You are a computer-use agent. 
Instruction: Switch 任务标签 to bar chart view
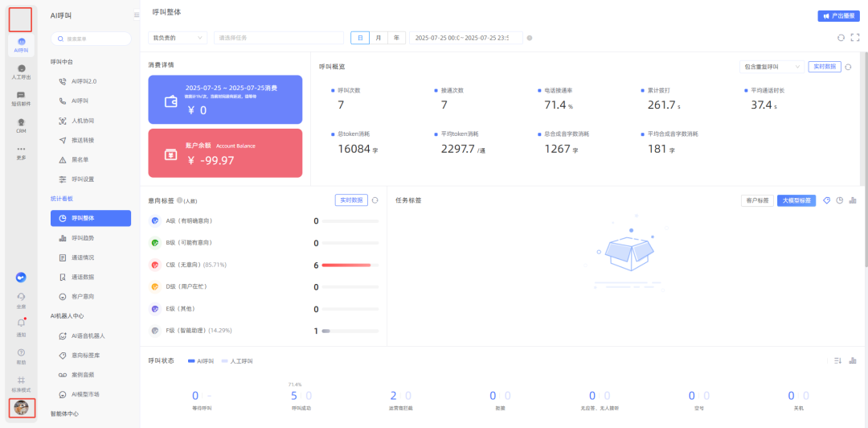tap(853, 200)
